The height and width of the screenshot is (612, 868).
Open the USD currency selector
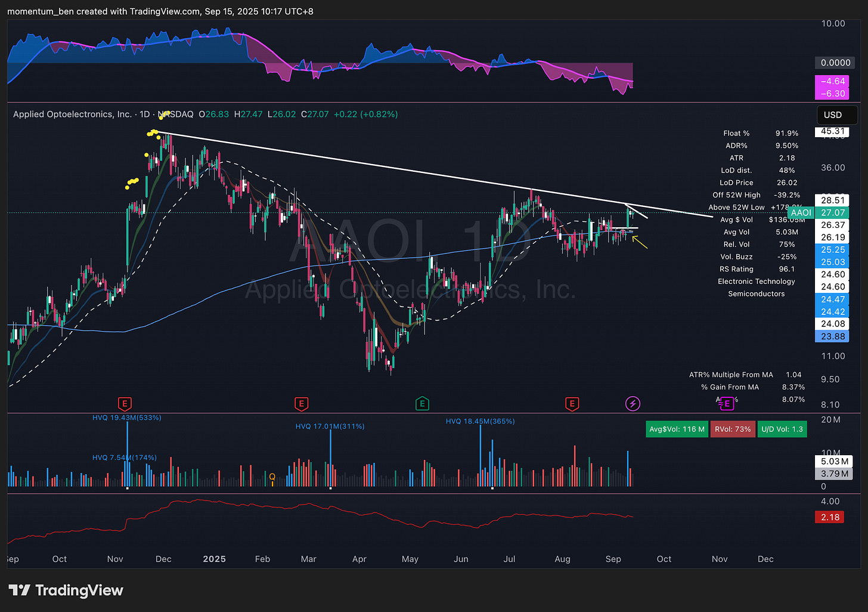click(837, 115)
